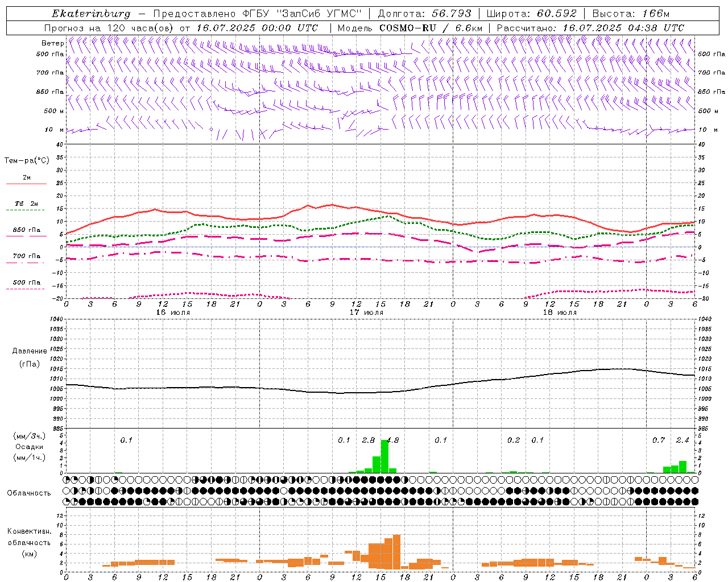Click the Ветер panel label
This screenshot has width=728, height=582.
52,43
